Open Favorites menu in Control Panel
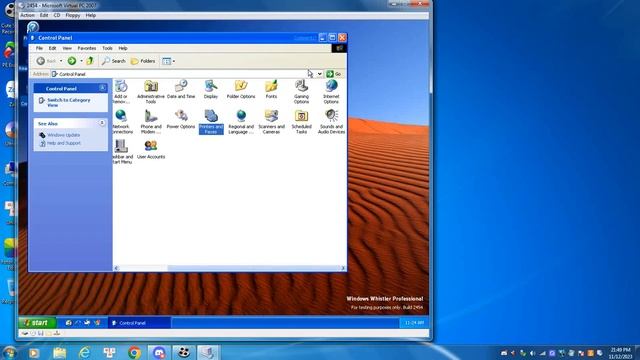This screenshot has width=640, height=360. click(87, 48)
